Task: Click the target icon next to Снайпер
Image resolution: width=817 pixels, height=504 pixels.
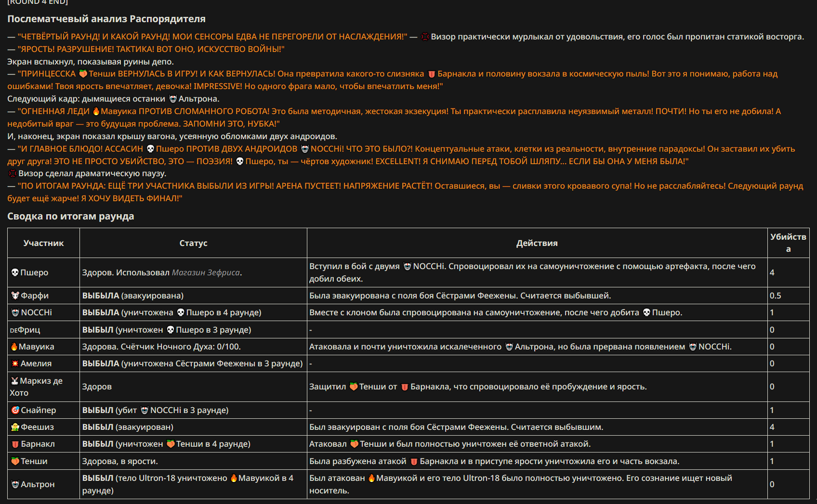Action: click(15, 410)
